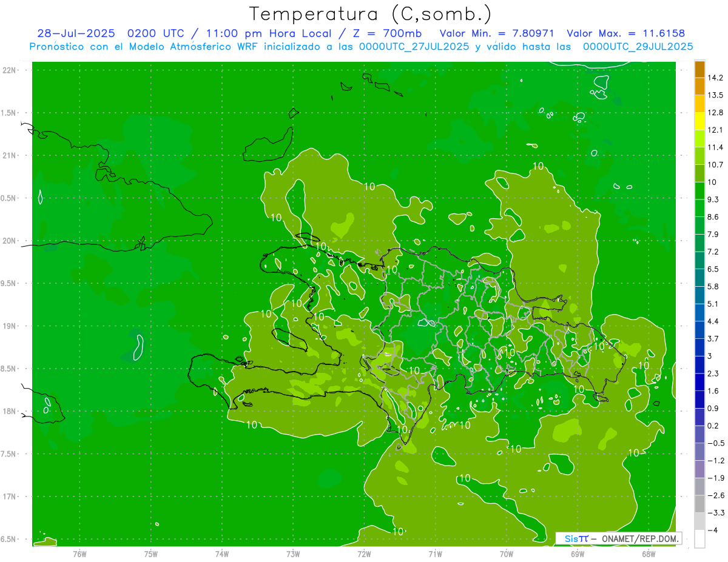Click the -3.3 colorbar value
The image size is (728, 562).
pos(715,513)
